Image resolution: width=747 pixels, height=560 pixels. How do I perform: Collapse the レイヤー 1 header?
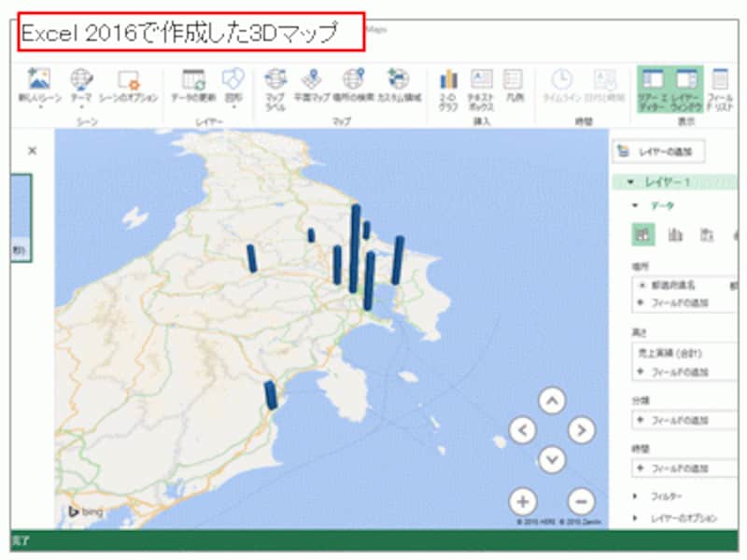coord(631,182)
